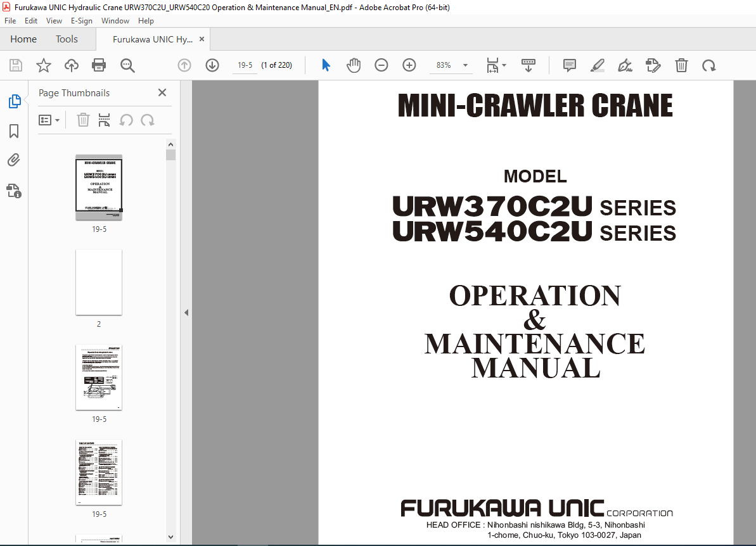Click the panel insert page break icon
This screenshot has height=546, width=756.
point(104,120)
